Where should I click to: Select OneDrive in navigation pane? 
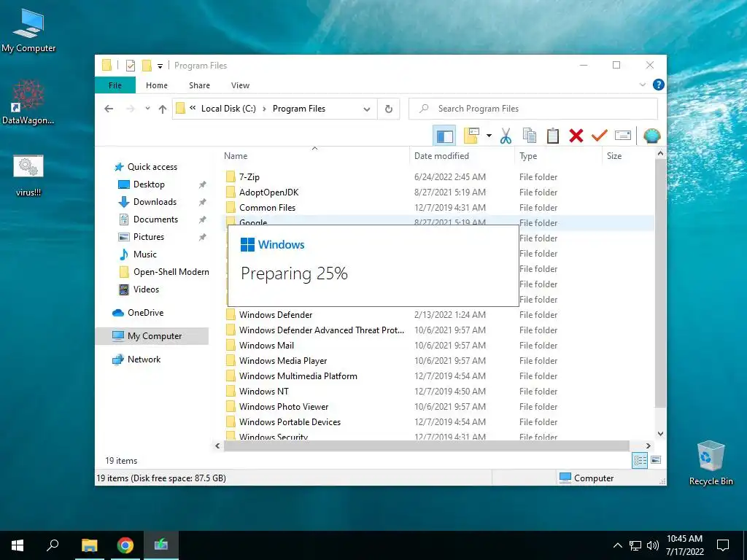click(x=145, y=313)
